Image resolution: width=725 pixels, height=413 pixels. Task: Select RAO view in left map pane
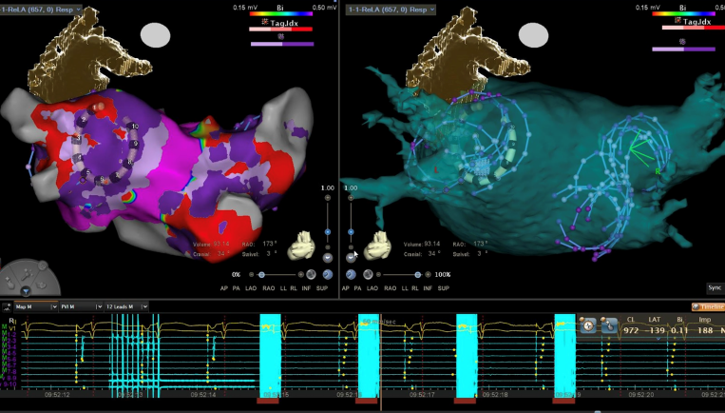coord(269,288)
